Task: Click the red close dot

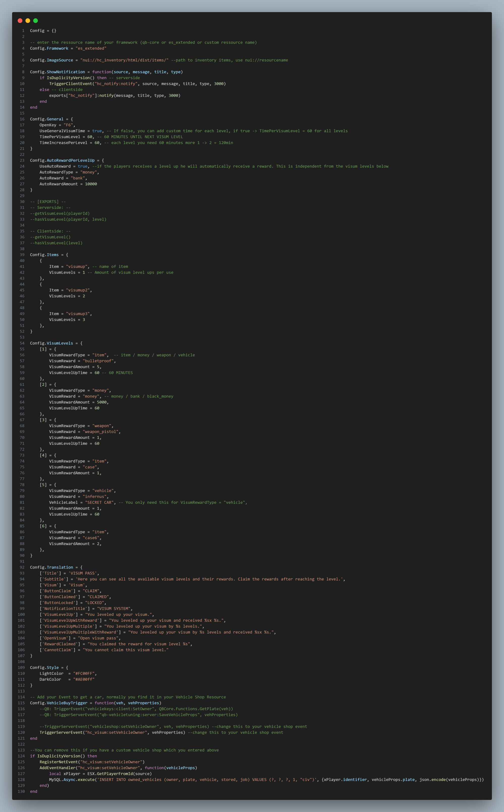Action: point(20,21)
